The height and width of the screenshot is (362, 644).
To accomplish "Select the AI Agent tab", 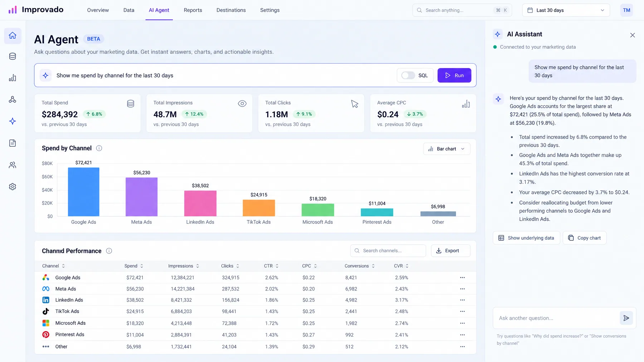I will [x=159, y=10].
